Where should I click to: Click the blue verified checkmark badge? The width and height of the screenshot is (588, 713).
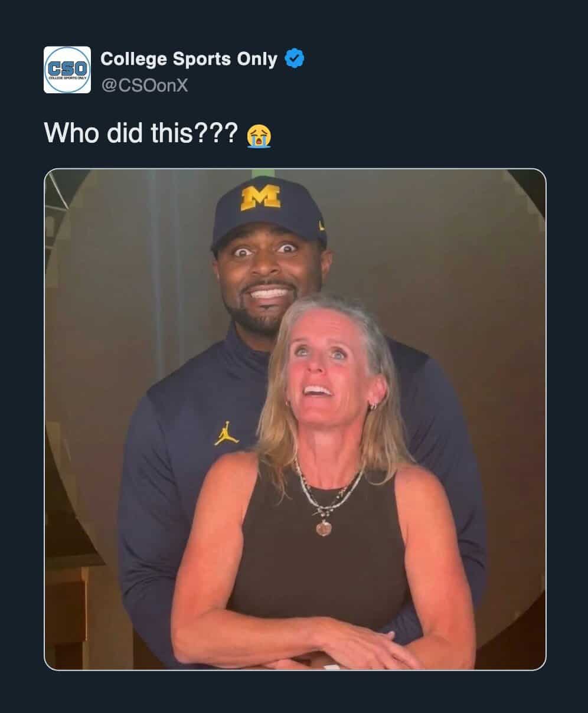tap(295, 58)
